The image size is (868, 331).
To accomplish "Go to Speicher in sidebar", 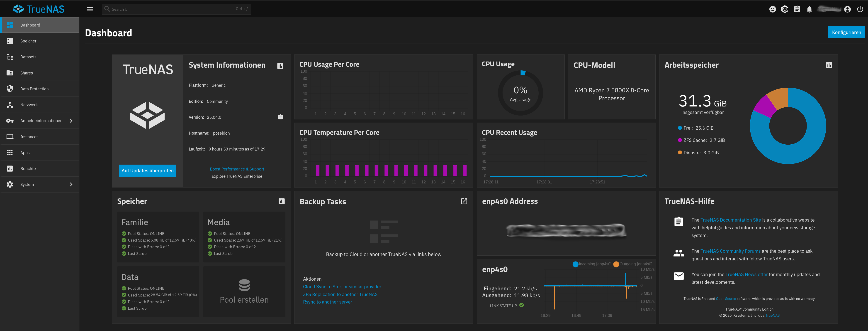I will 40,41.
